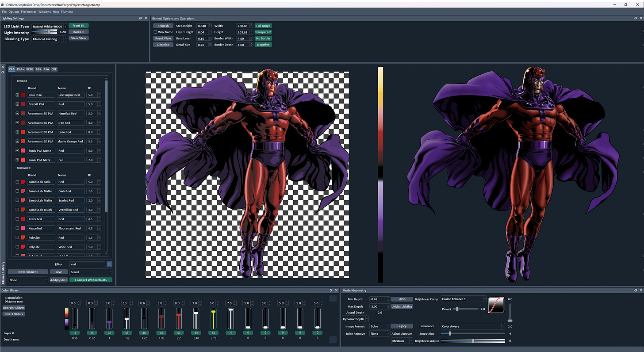This screenshot has width=644, height=352.
Task: Uncheck the Gratkit PLA Red checkbox
Action: tap(17, 104)
